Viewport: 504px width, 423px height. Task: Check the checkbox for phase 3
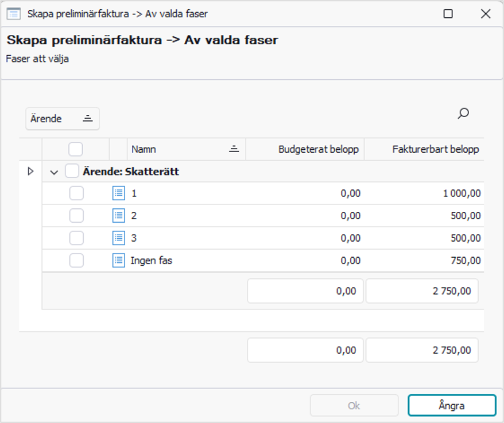pyautogui.click(x=76, y=238)
